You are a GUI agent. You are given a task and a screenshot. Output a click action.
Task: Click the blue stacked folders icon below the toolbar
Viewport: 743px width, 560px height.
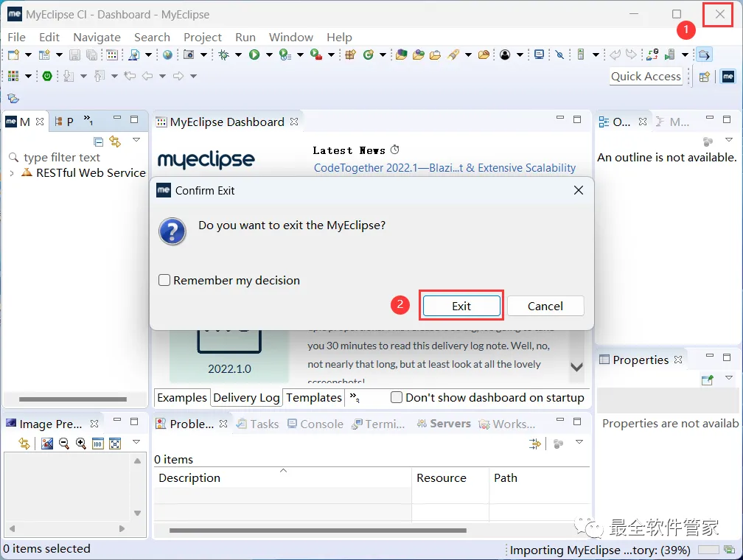[13, 98]
